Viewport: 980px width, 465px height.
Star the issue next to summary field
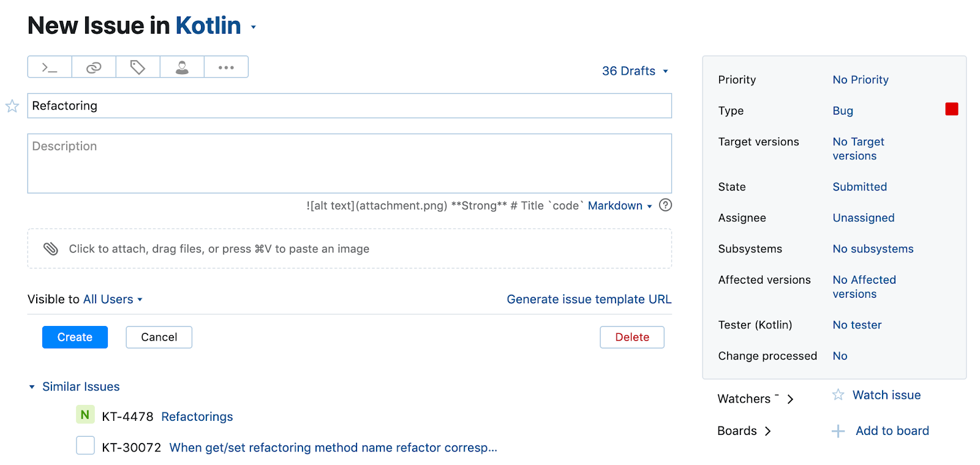coord(12,106)
